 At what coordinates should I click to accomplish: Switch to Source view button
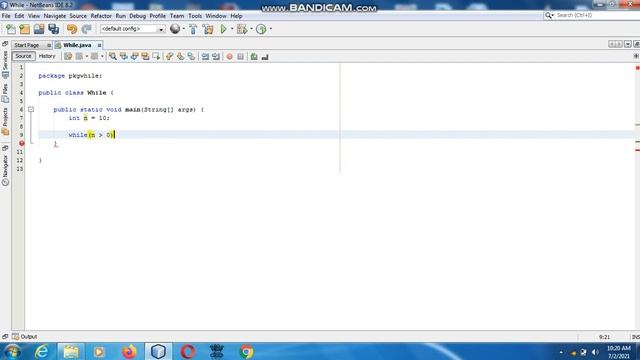[x=23, y=56]
